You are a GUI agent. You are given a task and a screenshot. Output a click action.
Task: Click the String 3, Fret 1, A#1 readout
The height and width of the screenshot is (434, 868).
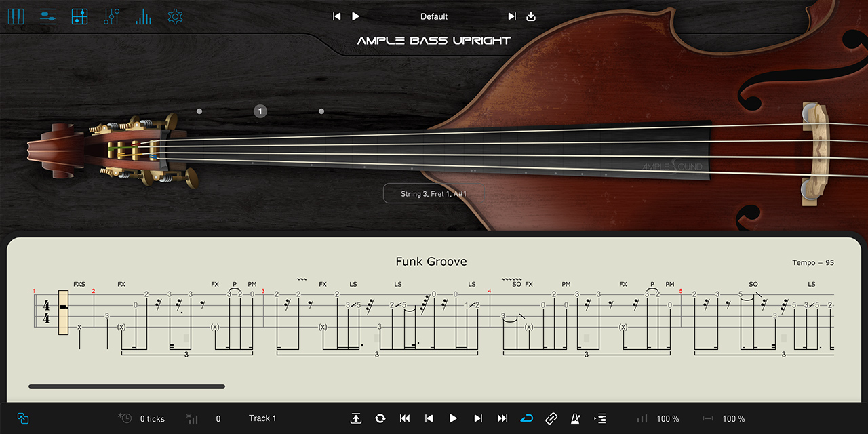(x=434, y=193)
